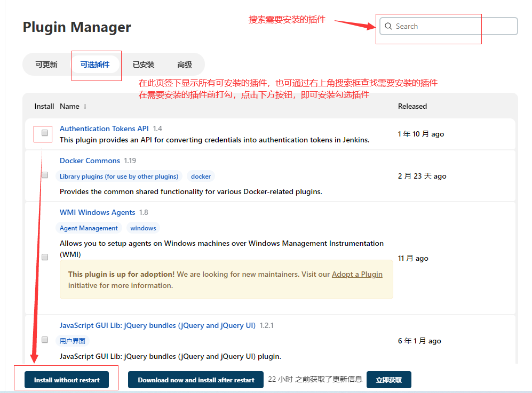Focus the Search plugins input field

[x=449, y=26]
